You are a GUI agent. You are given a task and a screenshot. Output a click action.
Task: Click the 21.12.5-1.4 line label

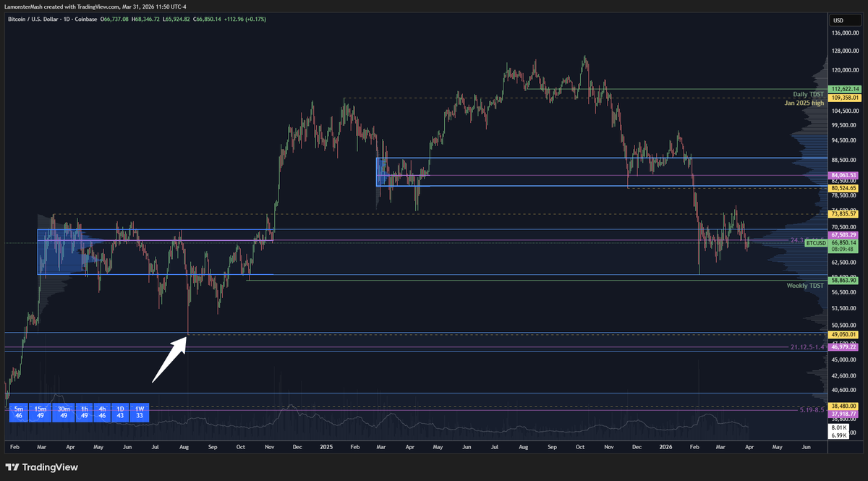point(807,348)
